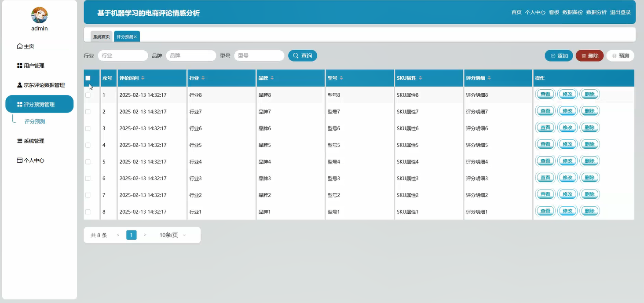Screen dimensions: 644x303
Task: Open the 主页 home sidebar item
Action: point(26,46)
